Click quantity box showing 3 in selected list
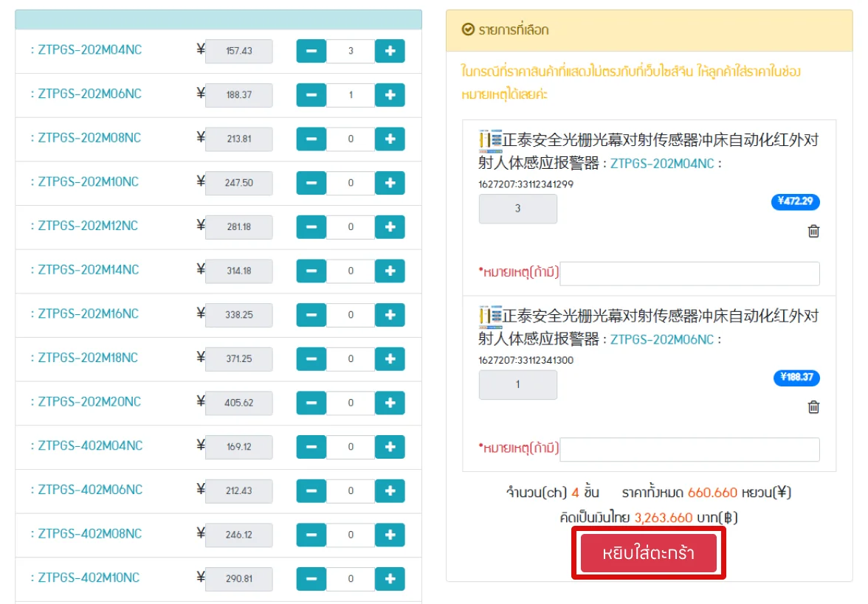Screen dimensions: 868x604 (517, 209)
